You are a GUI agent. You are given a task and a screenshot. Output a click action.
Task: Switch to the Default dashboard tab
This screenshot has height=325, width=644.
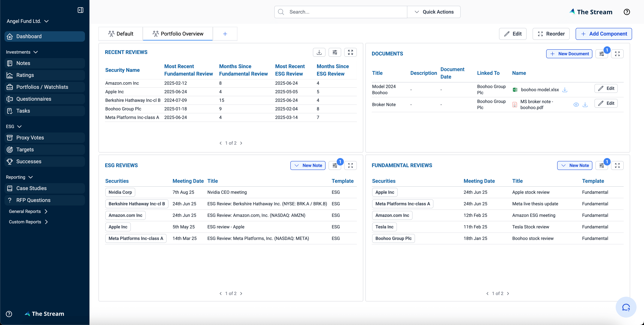(x=121, y=34)
